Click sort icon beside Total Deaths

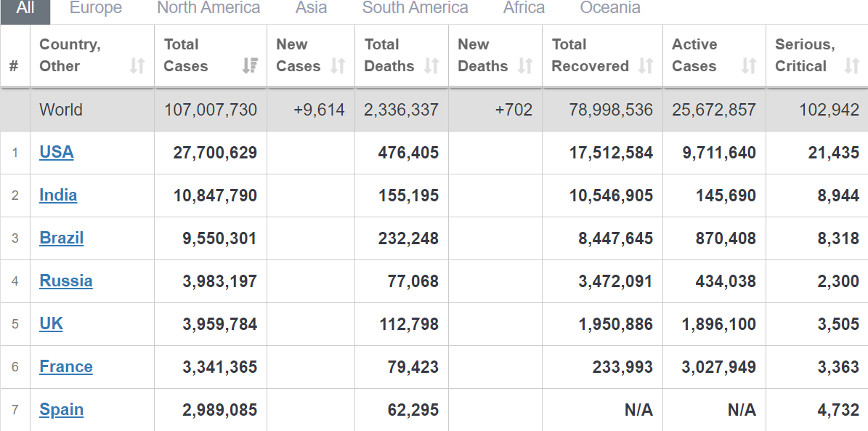(431, 66)
